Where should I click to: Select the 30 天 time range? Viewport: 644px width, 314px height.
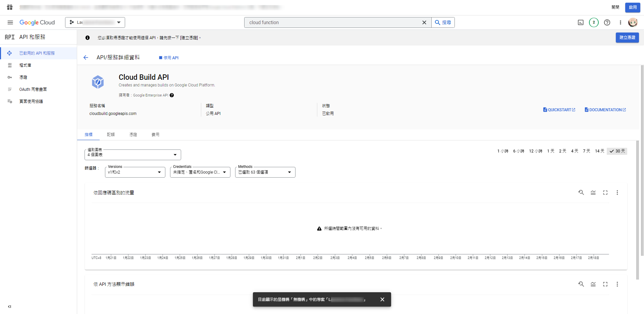(617, 151)
